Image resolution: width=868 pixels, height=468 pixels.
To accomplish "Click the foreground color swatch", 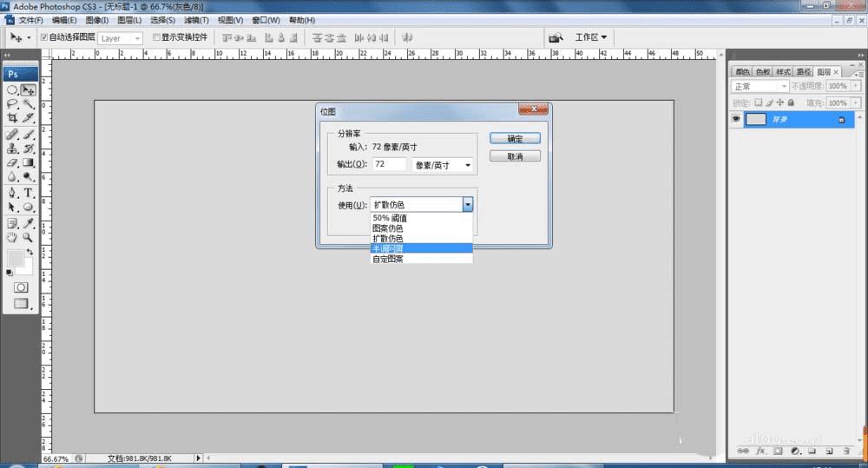I will [x=16, y=258].
